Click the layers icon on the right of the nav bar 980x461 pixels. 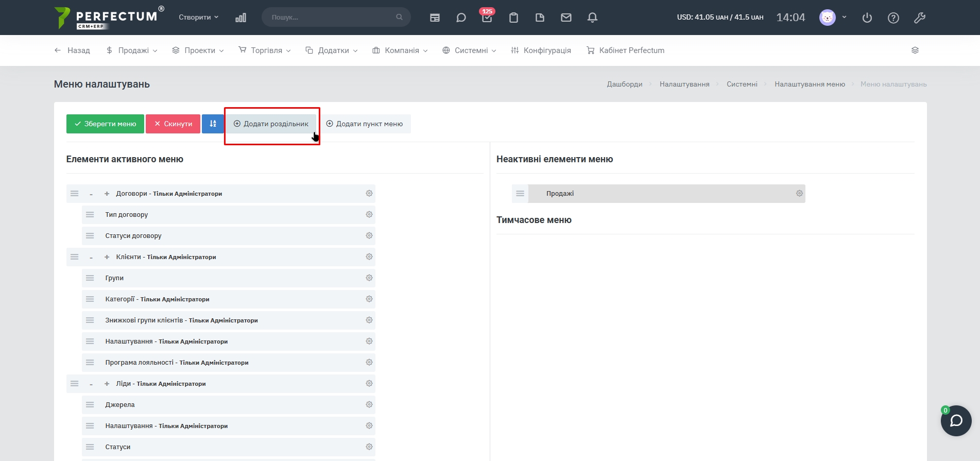[x=915, y=50]
